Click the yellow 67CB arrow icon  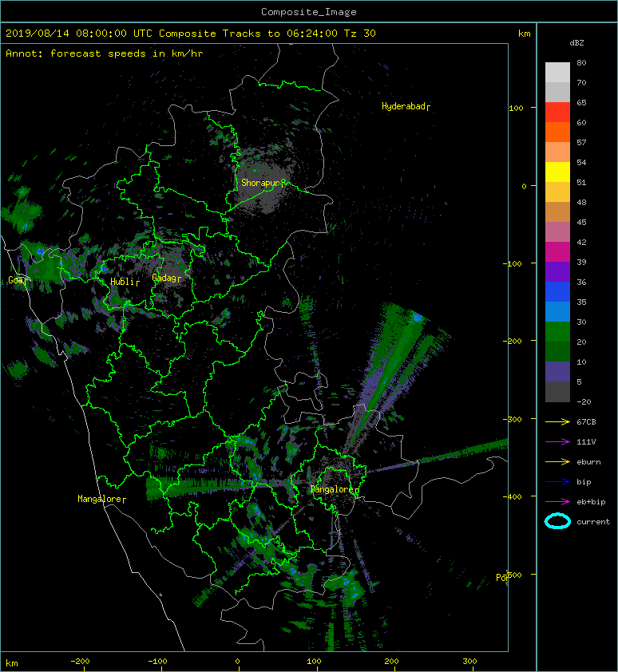(557, 421)
